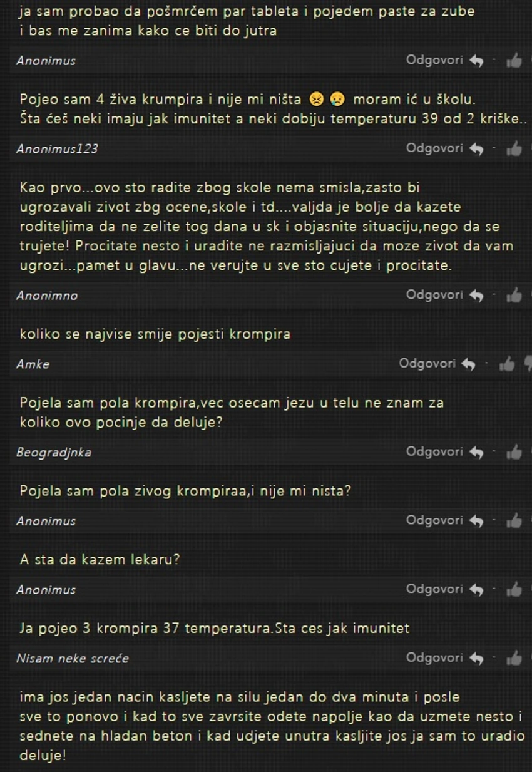Open the Anonimus123 username

click(57, 149)
